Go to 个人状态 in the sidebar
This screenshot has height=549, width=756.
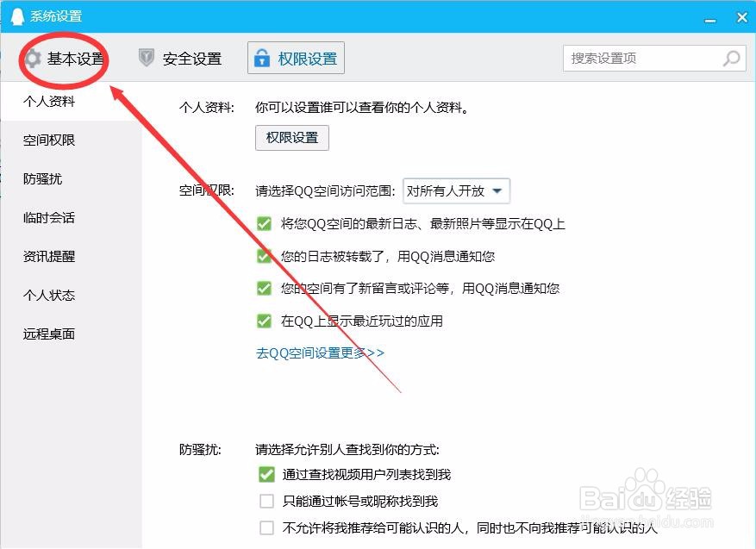click(x=49, y=295)
